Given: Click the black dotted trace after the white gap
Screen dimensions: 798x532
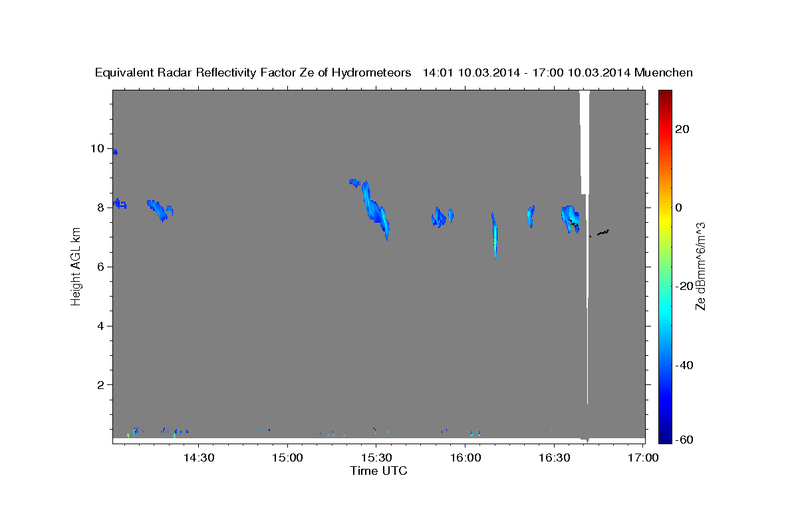Looking at the screenshot, I should click(603, 232).
